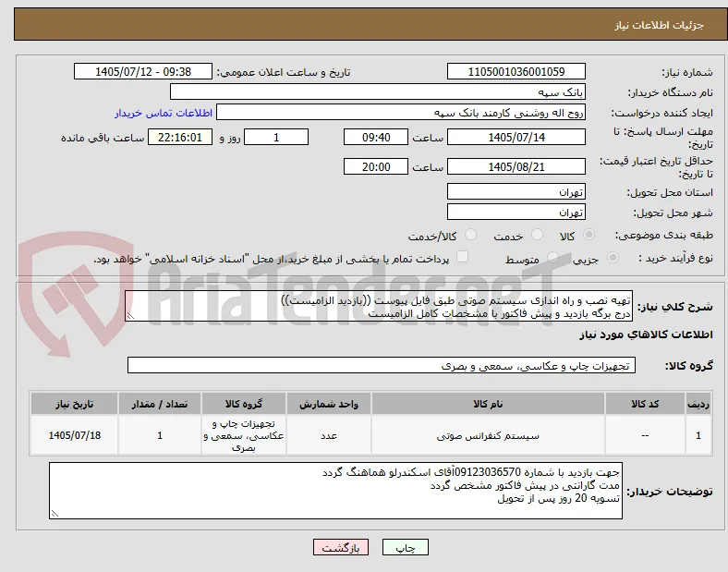Click the نام کالا column header

click(488, 404)
